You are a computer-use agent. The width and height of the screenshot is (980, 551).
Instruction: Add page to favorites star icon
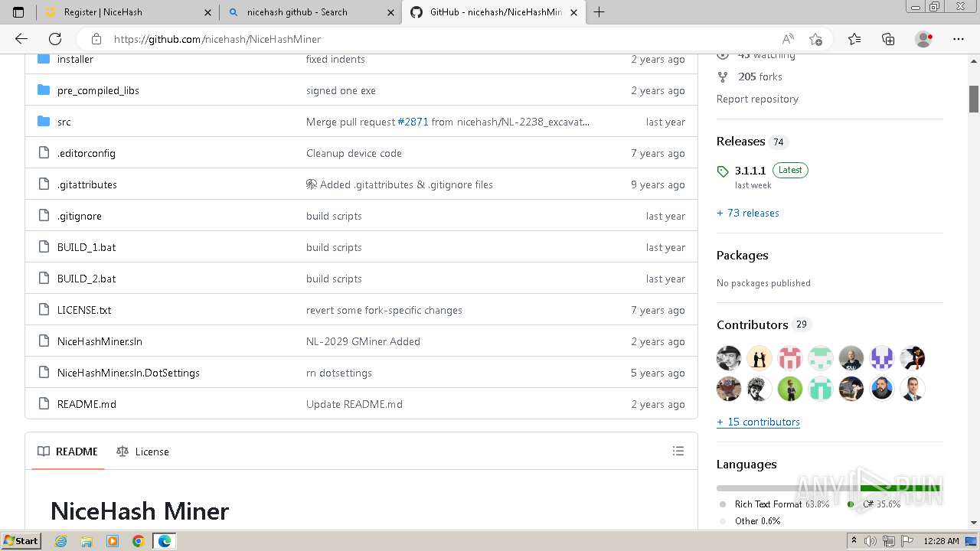(815, 39)
